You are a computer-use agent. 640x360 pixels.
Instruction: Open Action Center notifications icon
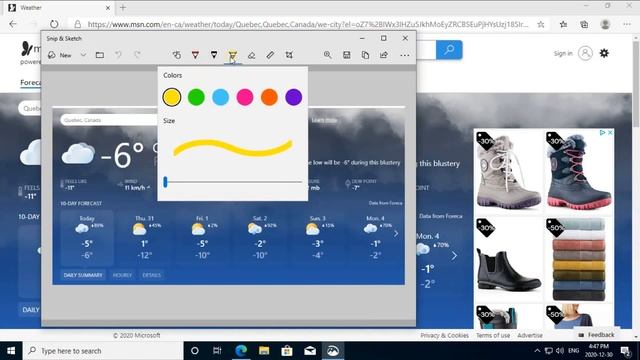(x=625, y=351)
